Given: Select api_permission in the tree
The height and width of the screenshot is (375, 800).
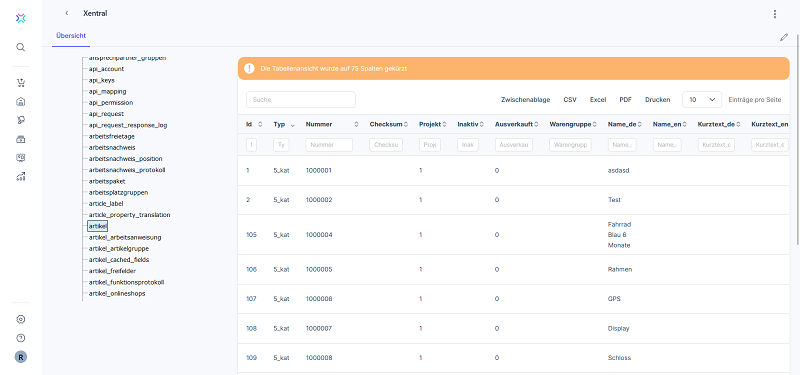Looking at the screenshot, I should 111,103.
